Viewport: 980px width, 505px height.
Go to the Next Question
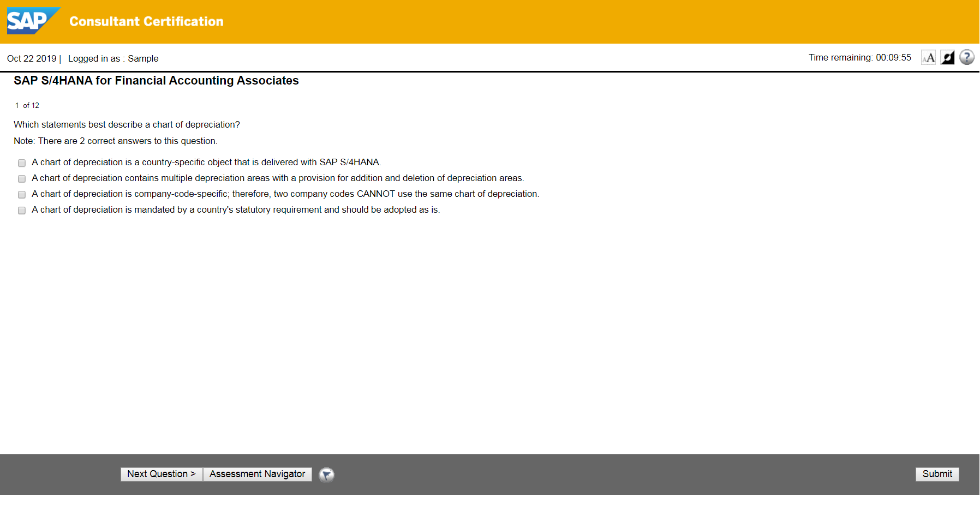pyautogui.click(x=162, y=474)
